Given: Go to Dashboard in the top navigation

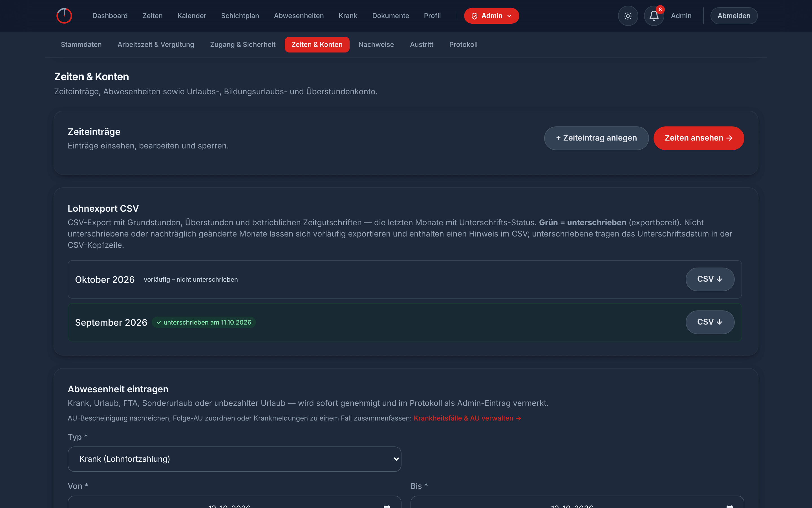Looking at the screenshot, I should (110, 16).
